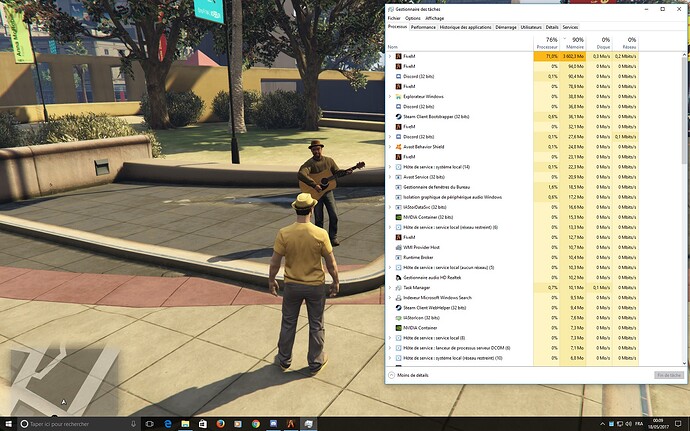Sort processes by Mémoire column
690x431 pixels.
click(573, 43)
